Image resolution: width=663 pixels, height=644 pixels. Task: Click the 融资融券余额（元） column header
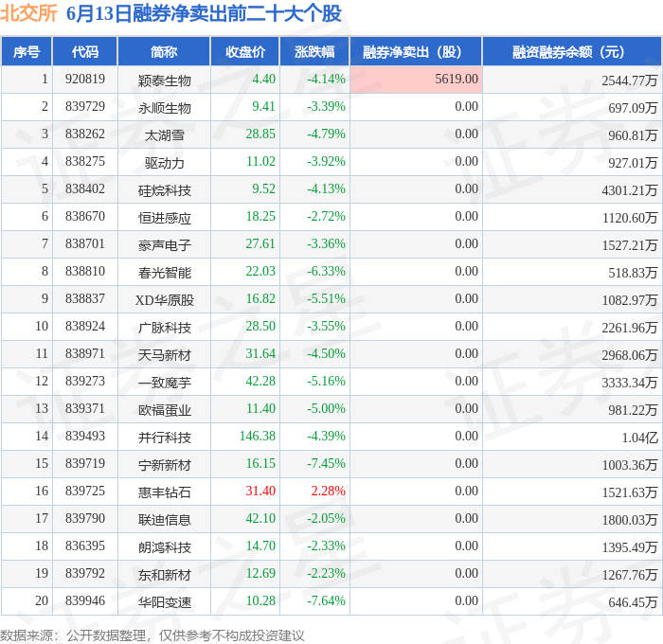point(572,51)
